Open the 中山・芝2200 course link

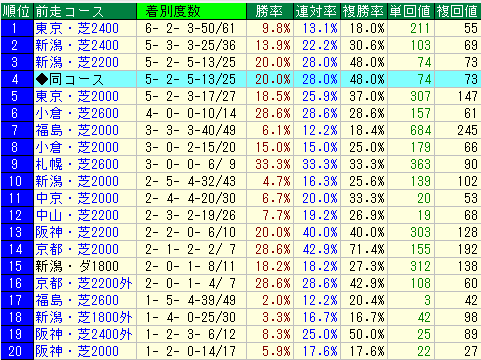click(x=77, y=215)
